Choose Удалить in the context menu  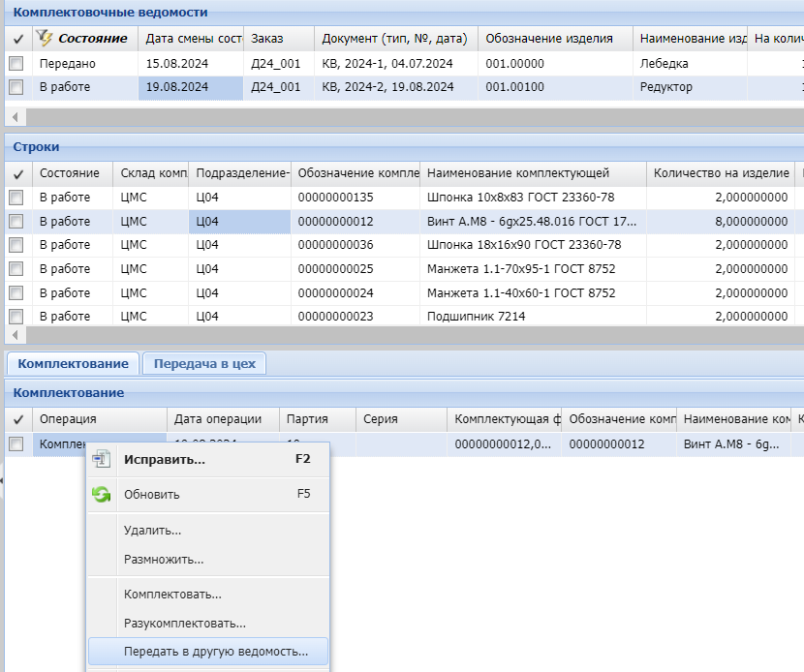click(x=152, y=531)
